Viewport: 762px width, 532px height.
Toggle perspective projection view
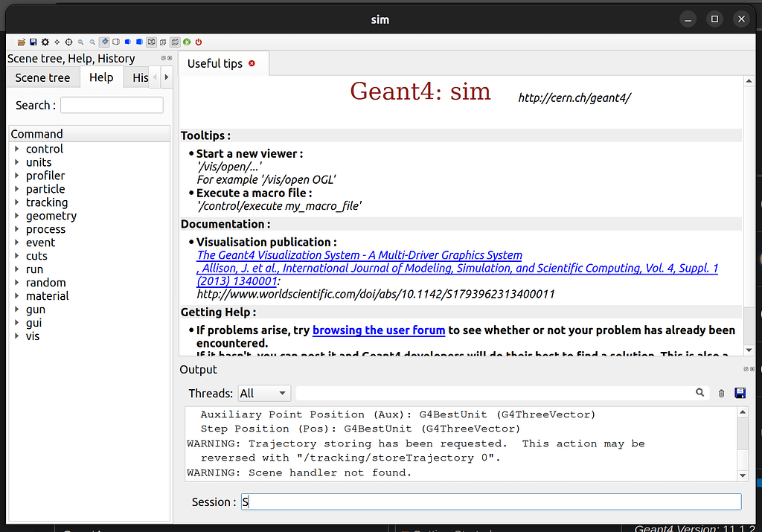(164, 42)
